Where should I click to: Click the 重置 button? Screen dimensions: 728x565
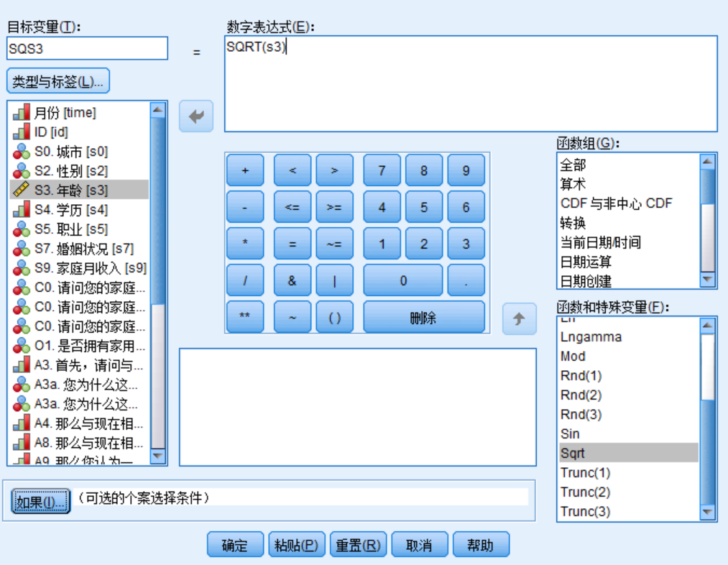(357, 544)
